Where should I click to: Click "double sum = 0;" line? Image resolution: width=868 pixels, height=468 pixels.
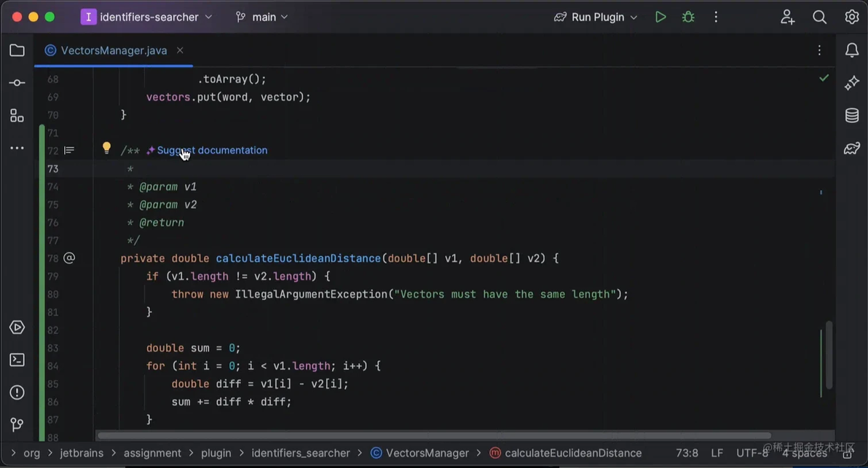(193, 348)
